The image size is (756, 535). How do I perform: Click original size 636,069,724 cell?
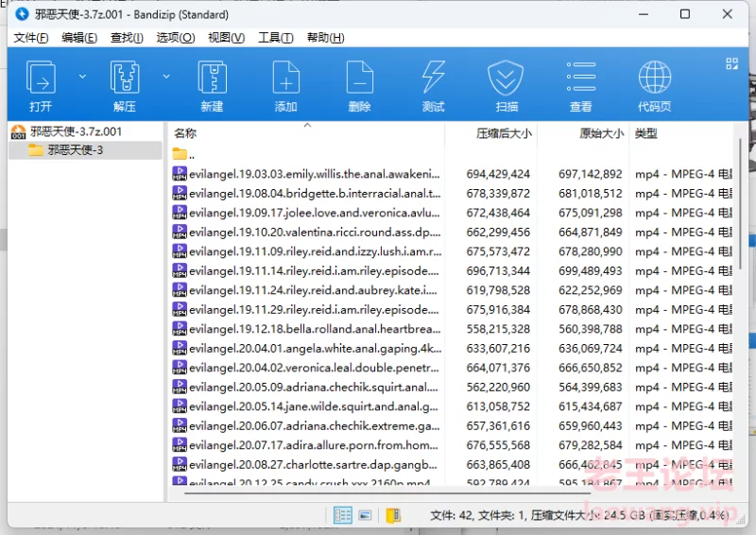[590, 348]
